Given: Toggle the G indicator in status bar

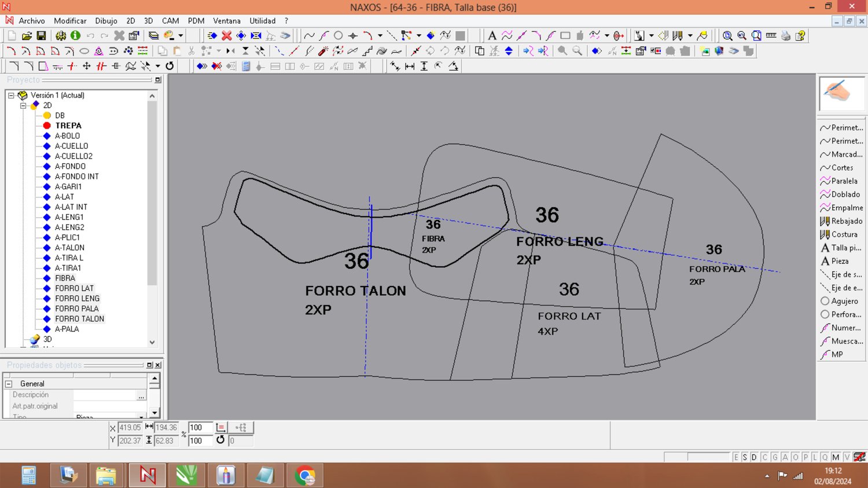Looking at the screenshot, I should [775, 457].
